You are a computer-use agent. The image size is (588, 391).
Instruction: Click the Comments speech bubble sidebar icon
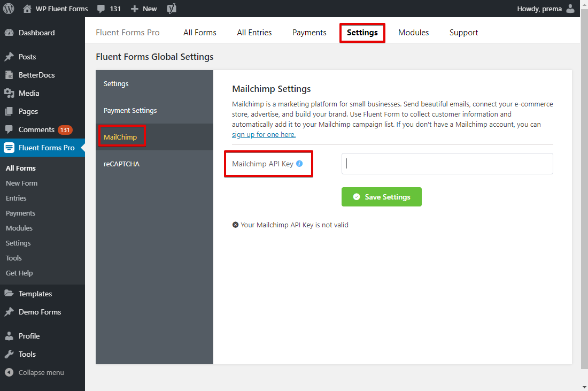10,129
